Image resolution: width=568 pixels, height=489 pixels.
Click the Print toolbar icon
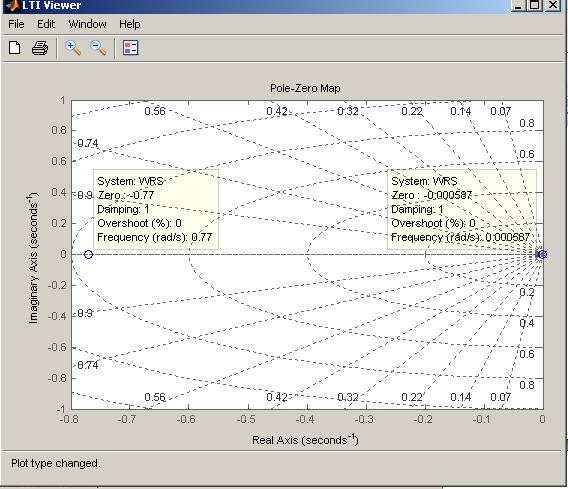coord(40,48)
